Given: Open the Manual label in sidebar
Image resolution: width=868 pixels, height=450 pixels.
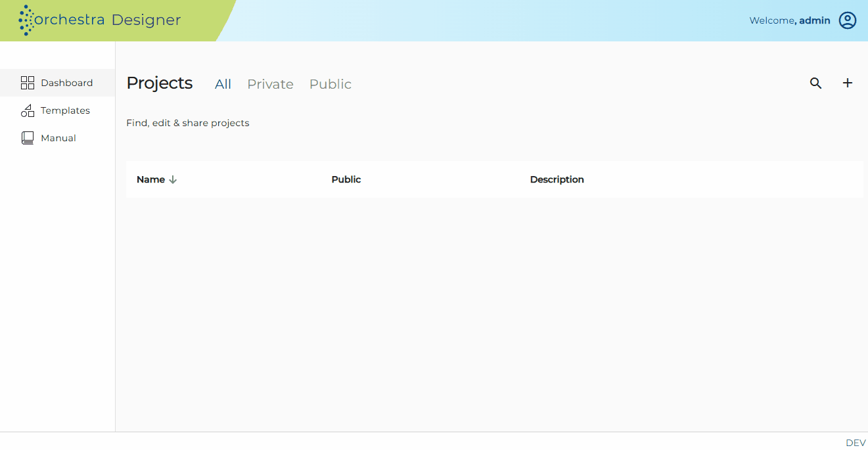Looking at the screenshot, I should pos(58,138).
